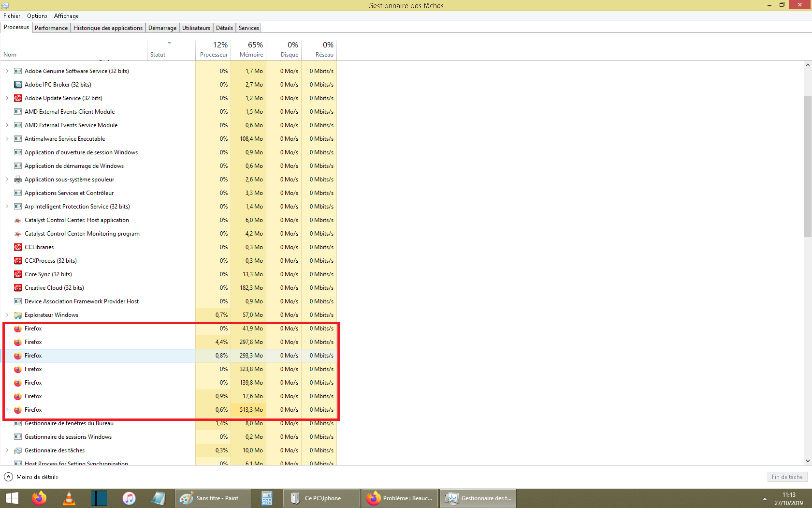This screenshot has width=812, height=508.
Task: Click the CCXProcess icon
Action: click(18, 261)
